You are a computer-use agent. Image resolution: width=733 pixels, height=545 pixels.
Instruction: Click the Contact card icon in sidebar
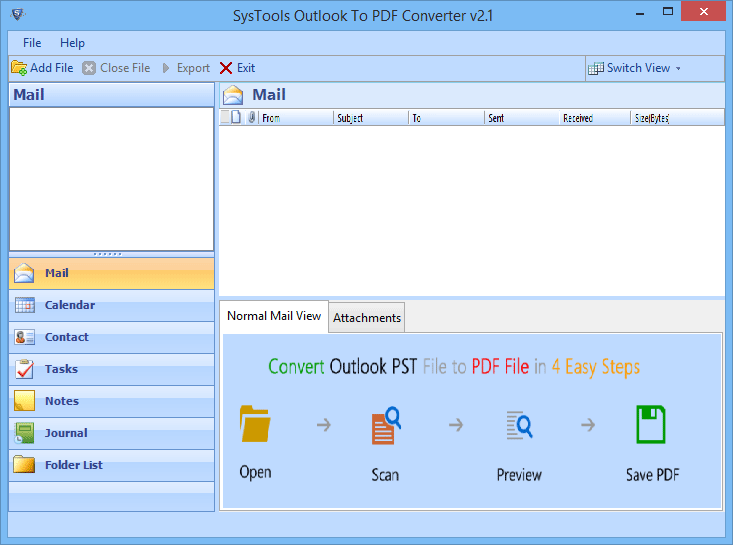click(x=24, y=337)
